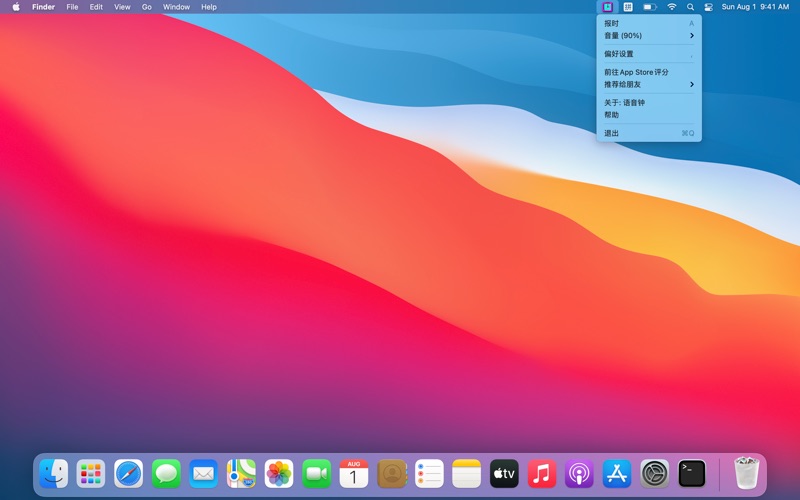
Task: Launch Safari from the Dock
Action: pyautogui.click(x=128, y=473)
